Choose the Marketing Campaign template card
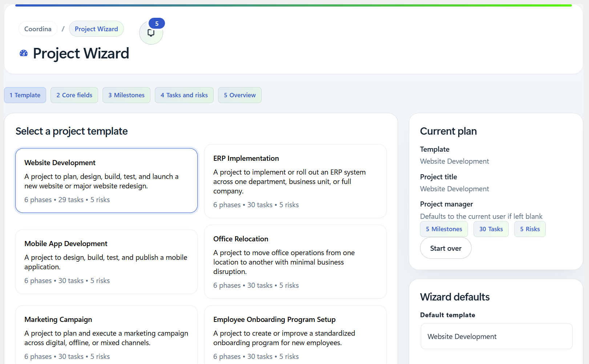 coord(106,335)
